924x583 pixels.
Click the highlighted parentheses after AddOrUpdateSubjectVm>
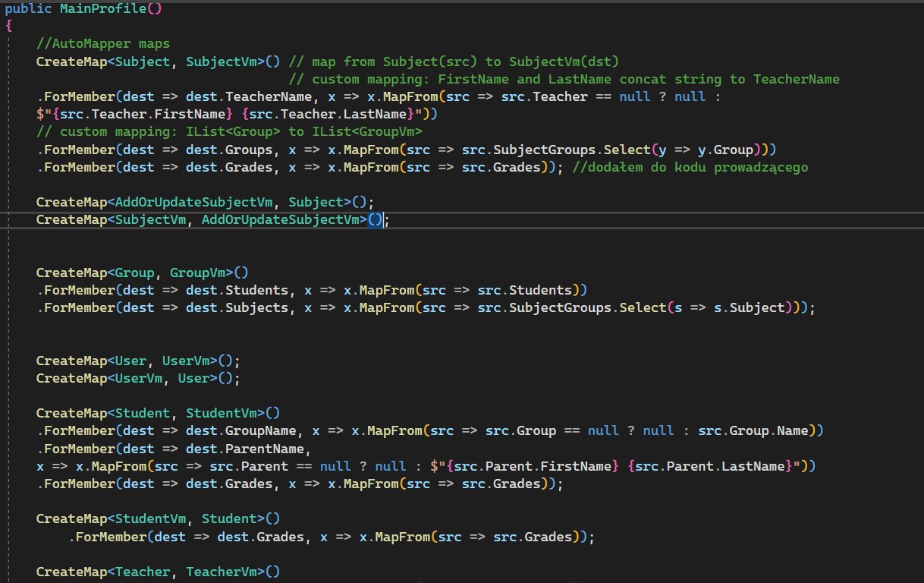(x=377, y=219)
